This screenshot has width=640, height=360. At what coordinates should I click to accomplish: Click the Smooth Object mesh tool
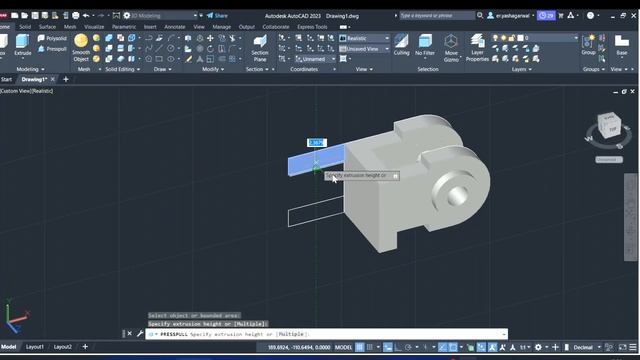click(81, 48)
